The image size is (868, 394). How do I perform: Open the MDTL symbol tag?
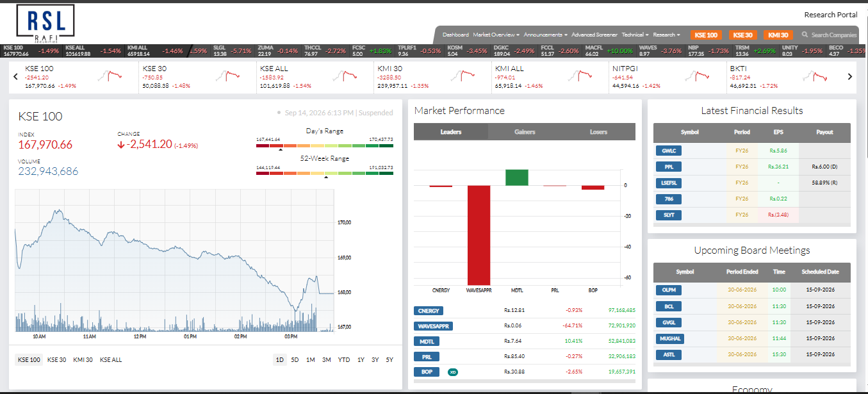tap(427, 341)
